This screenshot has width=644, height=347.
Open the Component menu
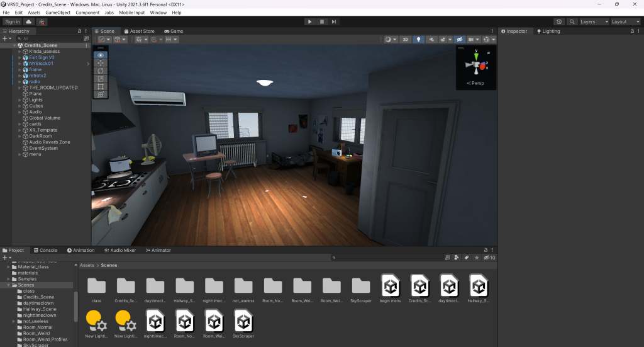coord(87,13)
